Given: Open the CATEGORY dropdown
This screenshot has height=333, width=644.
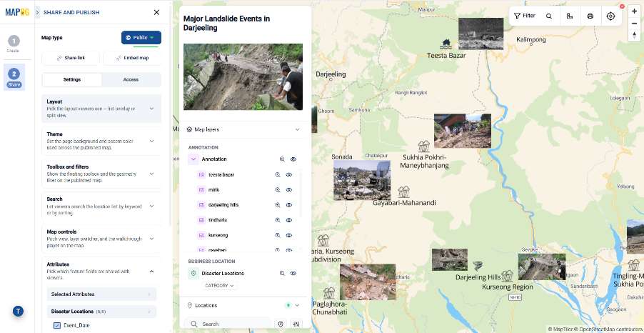Looking at the screenshot, I should point(219,286).
